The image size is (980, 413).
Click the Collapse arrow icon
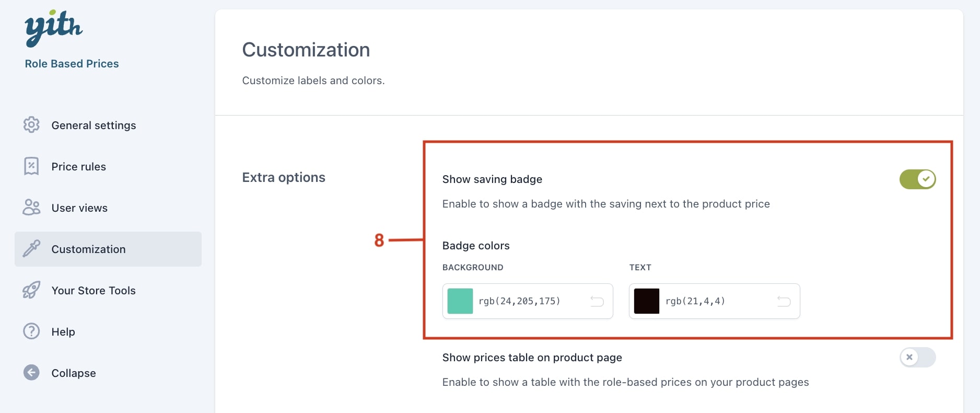tap(31, 373)
